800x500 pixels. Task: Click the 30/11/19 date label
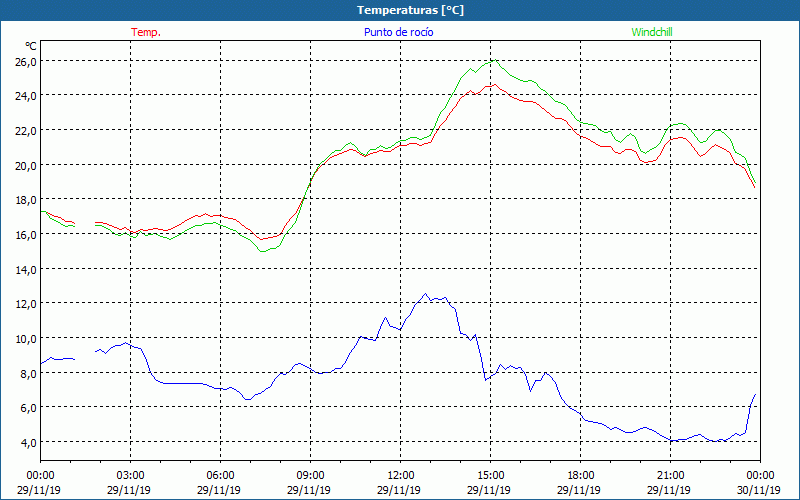coord(759,490)
